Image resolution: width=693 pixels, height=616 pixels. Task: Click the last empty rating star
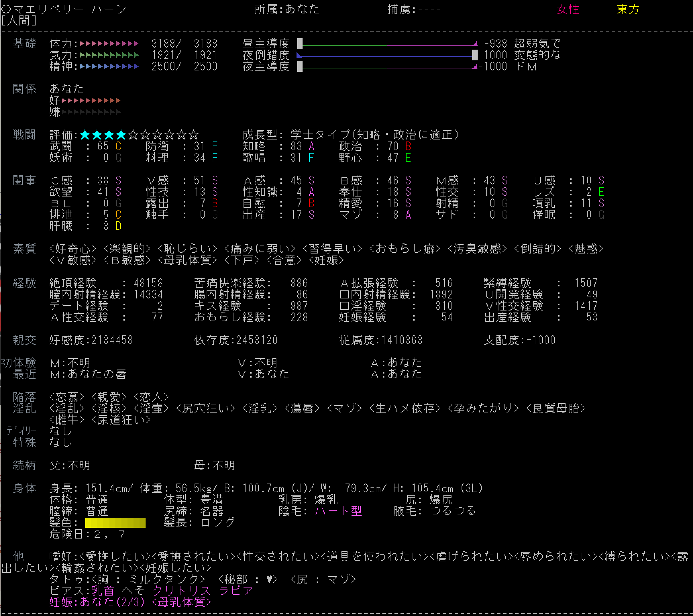194,135
